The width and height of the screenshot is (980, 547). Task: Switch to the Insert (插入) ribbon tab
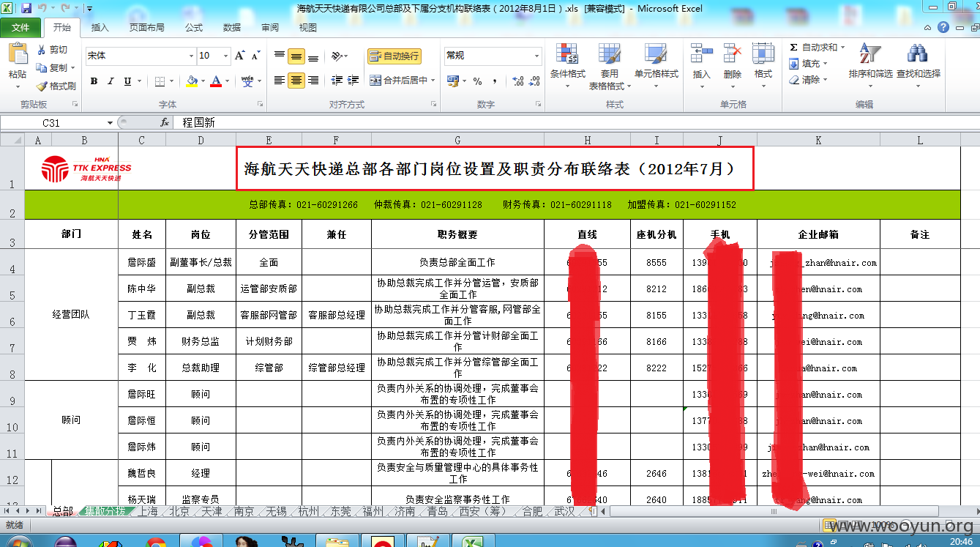pos(100,28)
